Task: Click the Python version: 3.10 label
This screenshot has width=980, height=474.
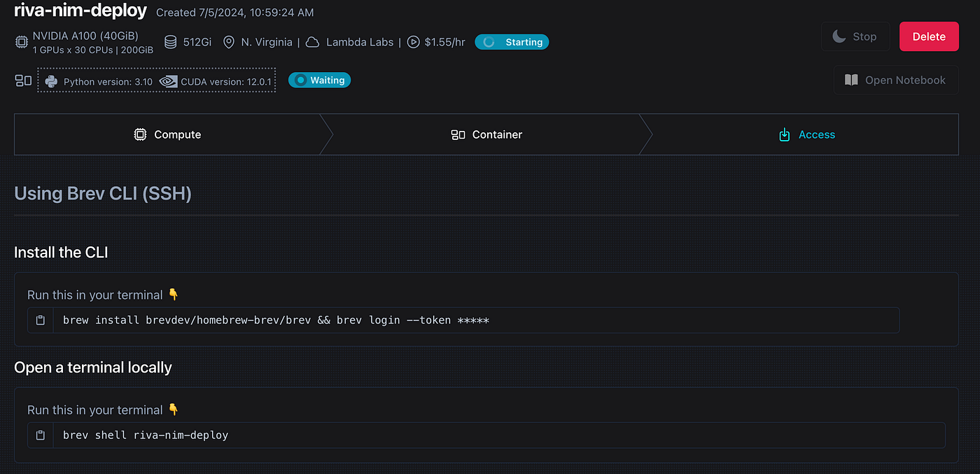Action: click(x=108, y=81)
